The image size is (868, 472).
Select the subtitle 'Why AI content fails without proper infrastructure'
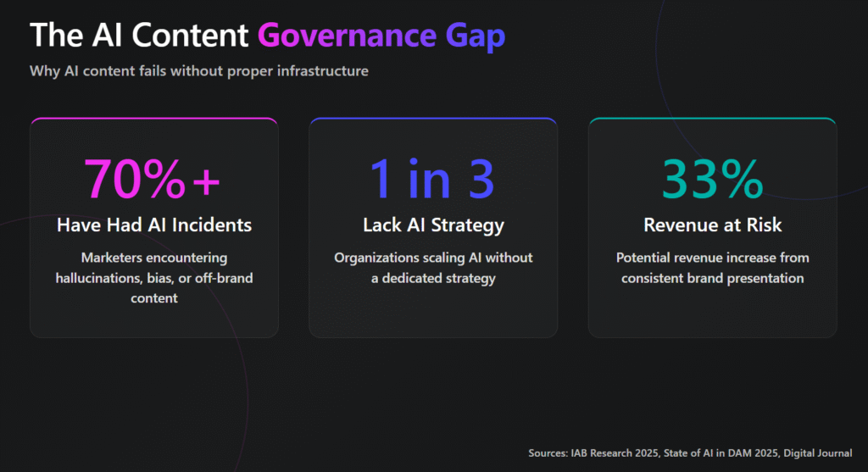pyautogui.click(x=199, y=71)
